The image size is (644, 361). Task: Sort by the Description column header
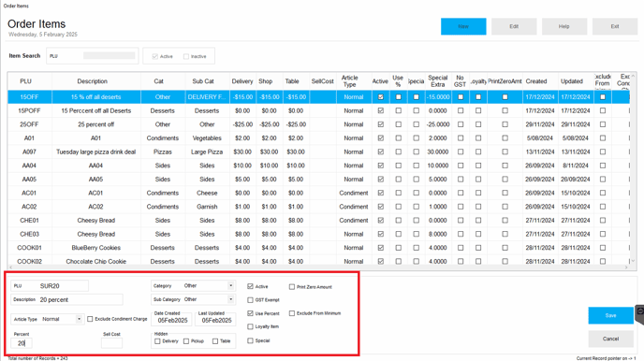tap(92, 81)
